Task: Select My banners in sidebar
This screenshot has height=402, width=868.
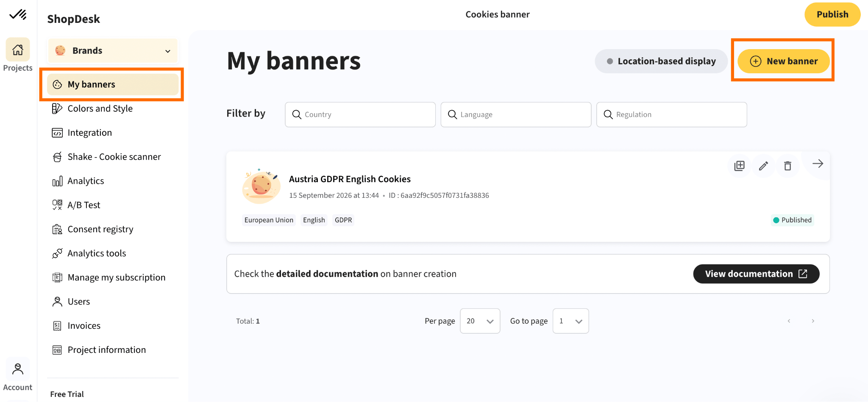Action: coord(113,84)
